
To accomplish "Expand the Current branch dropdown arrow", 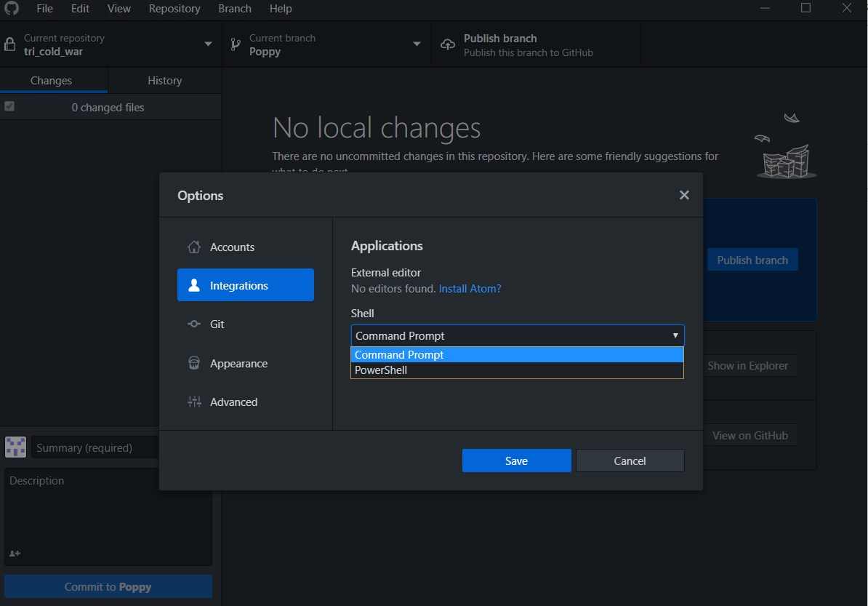I will [x=417, y=44].
